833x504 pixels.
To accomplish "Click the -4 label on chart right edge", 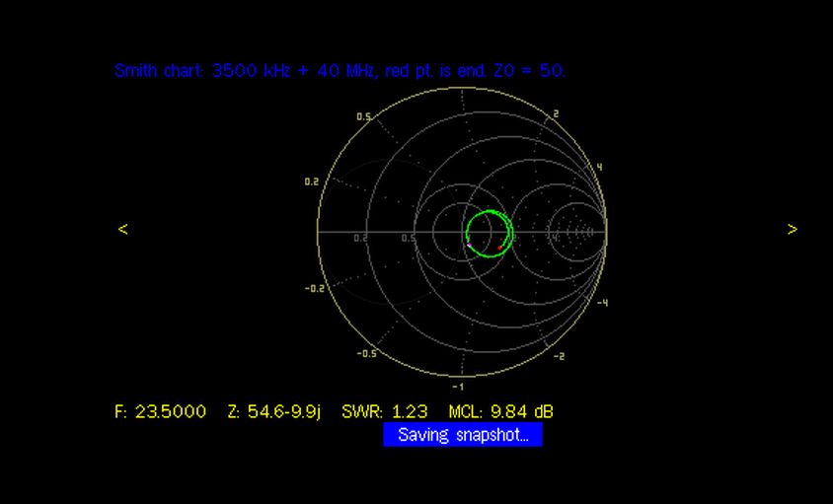I will (x=601, y=302).
